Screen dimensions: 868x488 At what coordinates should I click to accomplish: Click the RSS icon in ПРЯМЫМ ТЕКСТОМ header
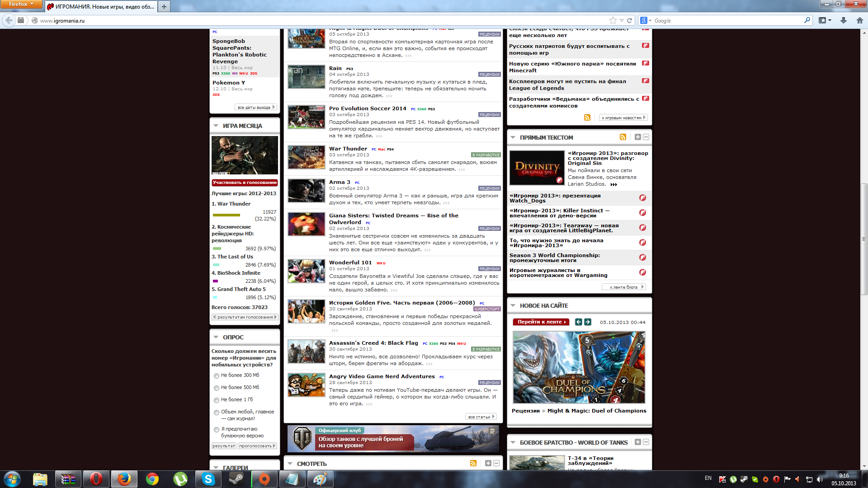[623, 137]
